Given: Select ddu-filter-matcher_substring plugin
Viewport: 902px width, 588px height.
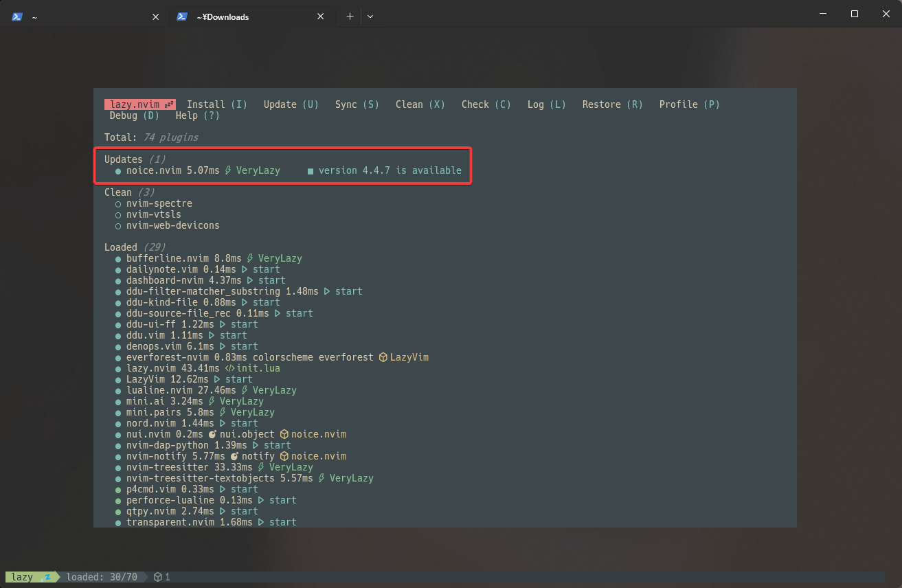Looking at the screenshot, I should coord(203,291).
